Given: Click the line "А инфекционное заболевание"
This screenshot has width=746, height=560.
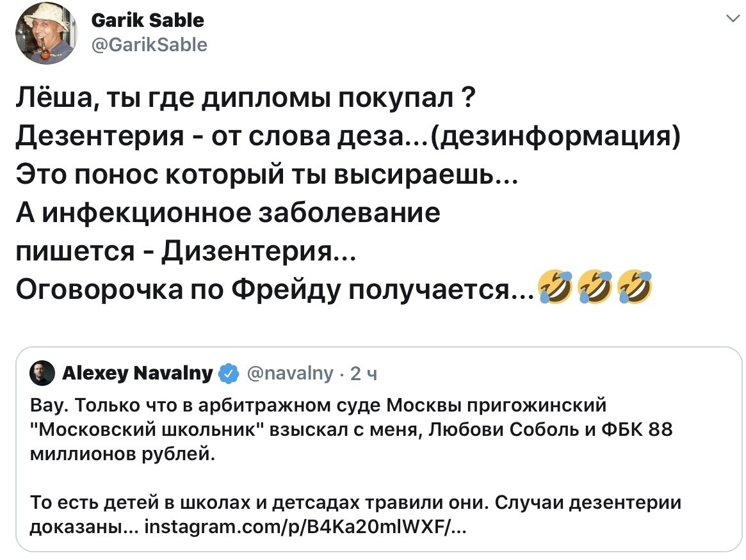Looking at the screenshot, I should click(x=228, y=213).
